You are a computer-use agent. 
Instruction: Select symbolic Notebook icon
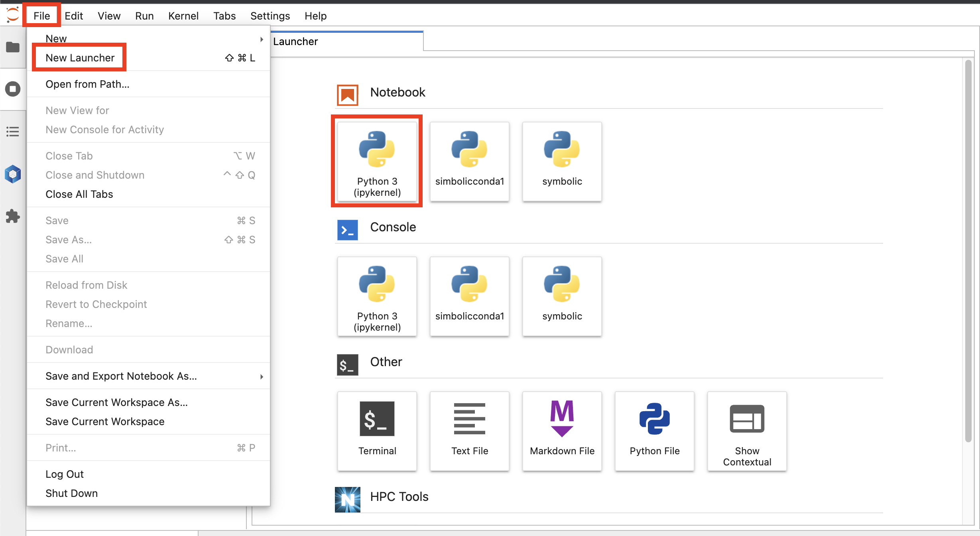click(562, 161)
